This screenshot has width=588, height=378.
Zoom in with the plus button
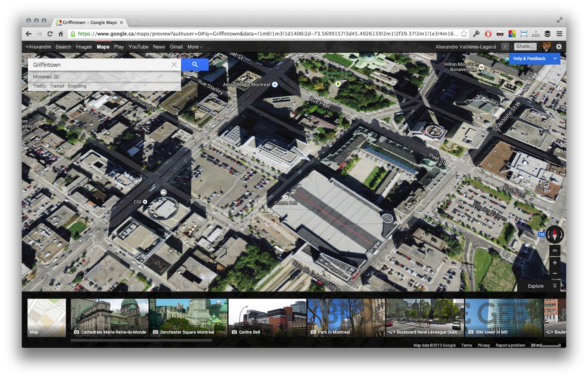555,263
